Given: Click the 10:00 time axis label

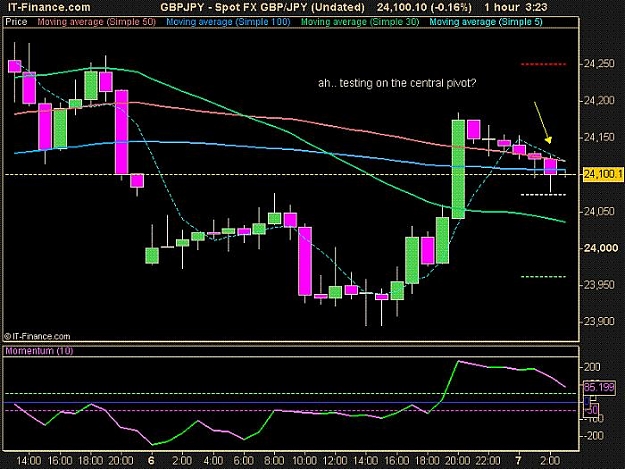Looking at the screenshot, I should tap(304, 461).
